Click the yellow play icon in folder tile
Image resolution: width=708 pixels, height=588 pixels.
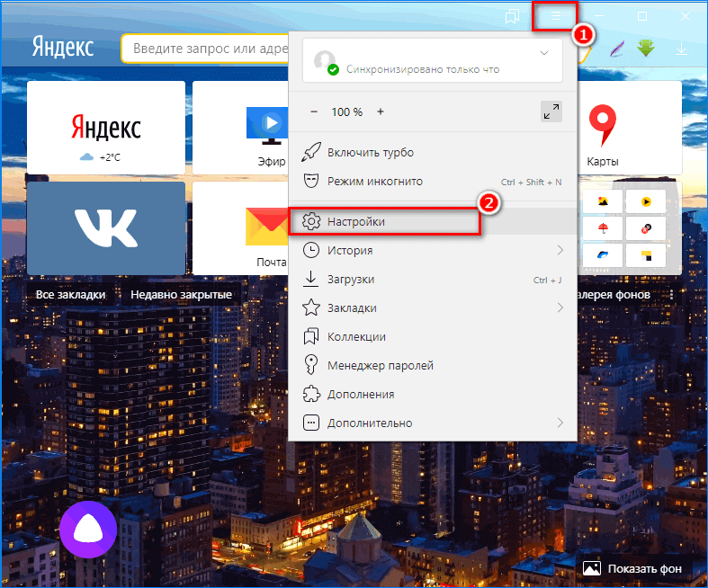tap(646, 201)
